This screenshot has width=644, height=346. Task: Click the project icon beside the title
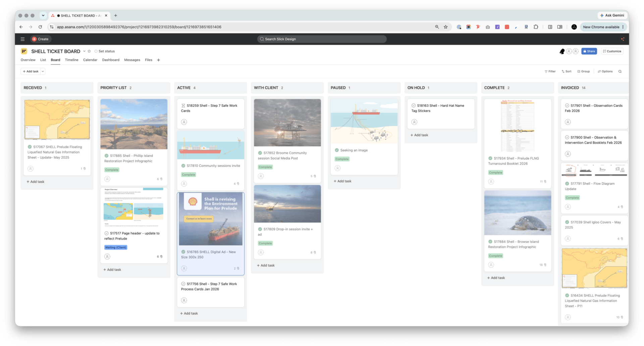click(x=24, y=51)
